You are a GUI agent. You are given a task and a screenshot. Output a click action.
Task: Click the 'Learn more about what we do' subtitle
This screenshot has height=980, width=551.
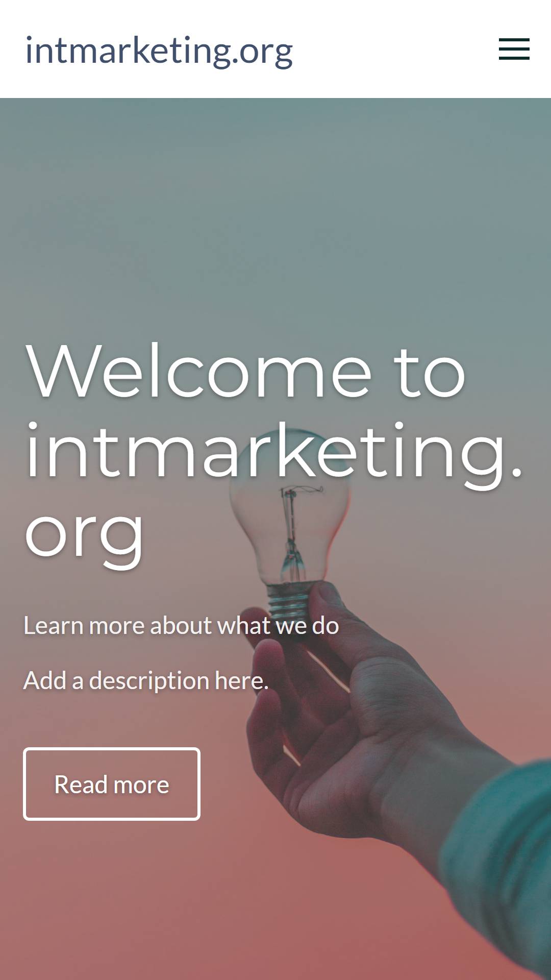pos(181,625)
